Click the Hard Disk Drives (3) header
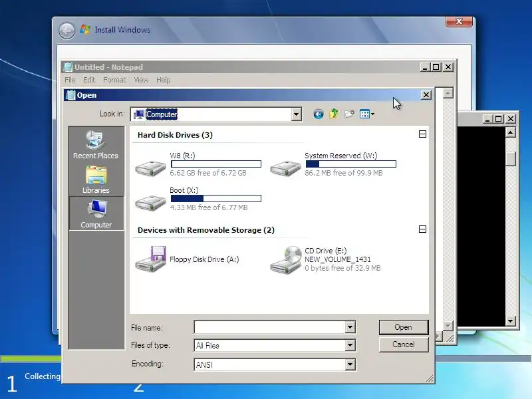532x399 pixels. pos(175,135)
